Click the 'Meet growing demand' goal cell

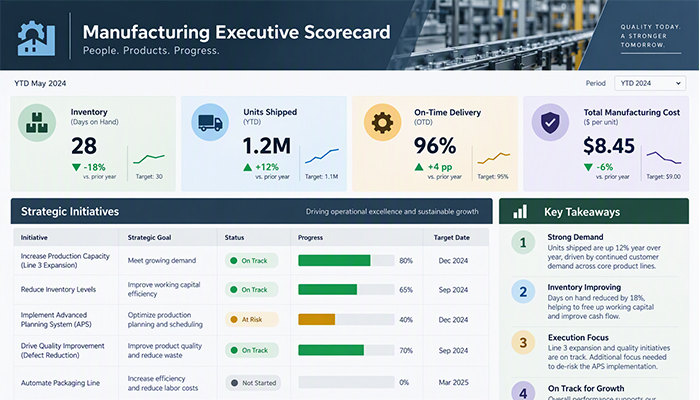coord(162,261)
